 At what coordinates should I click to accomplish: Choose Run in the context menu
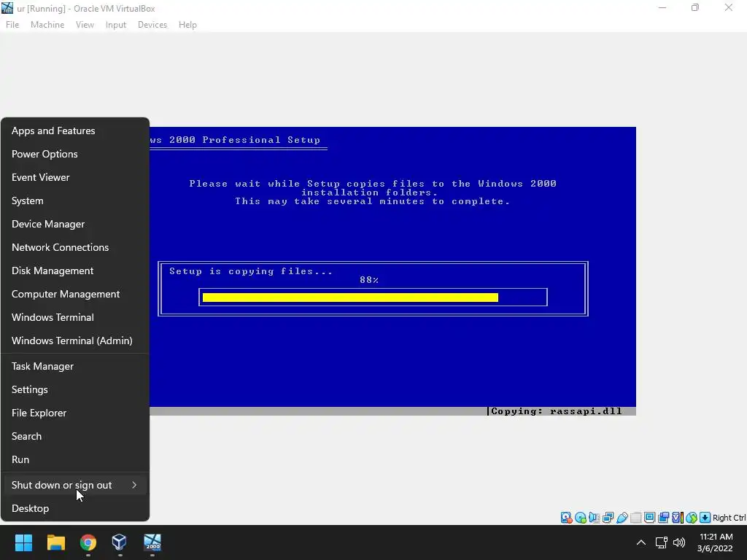pyautogui.click(x=75, y=459)
